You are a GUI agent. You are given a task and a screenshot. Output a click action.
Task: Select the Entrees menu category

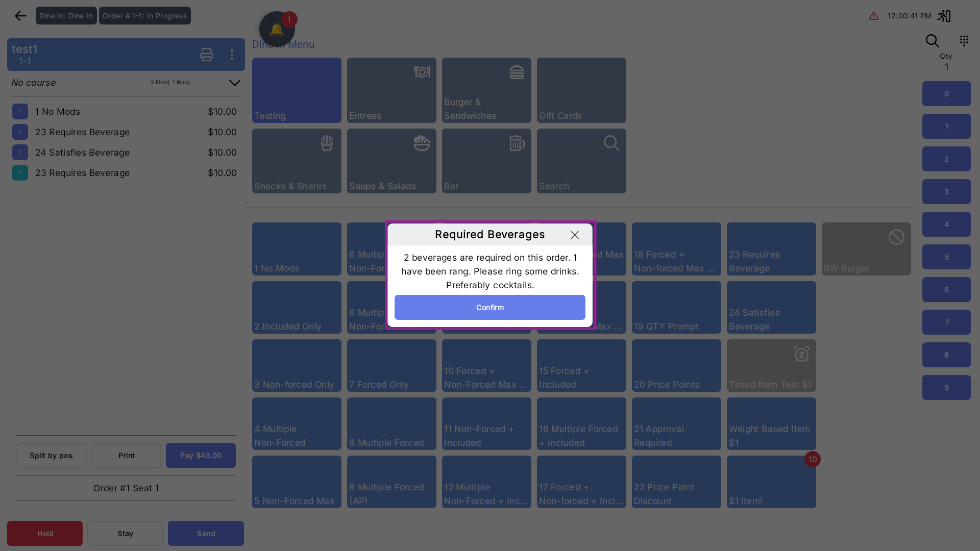pyautogui.click(x=391, y=90)
